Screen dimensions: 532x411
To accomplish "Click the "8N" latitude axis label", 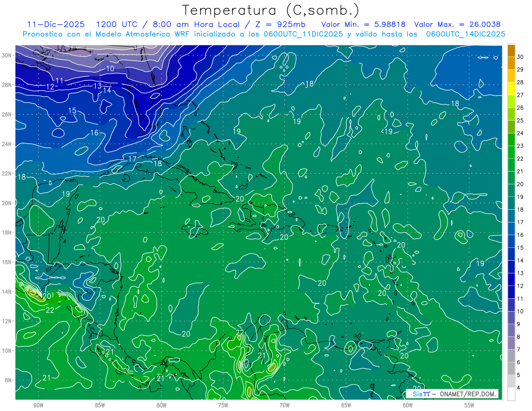I will point(9,380).
